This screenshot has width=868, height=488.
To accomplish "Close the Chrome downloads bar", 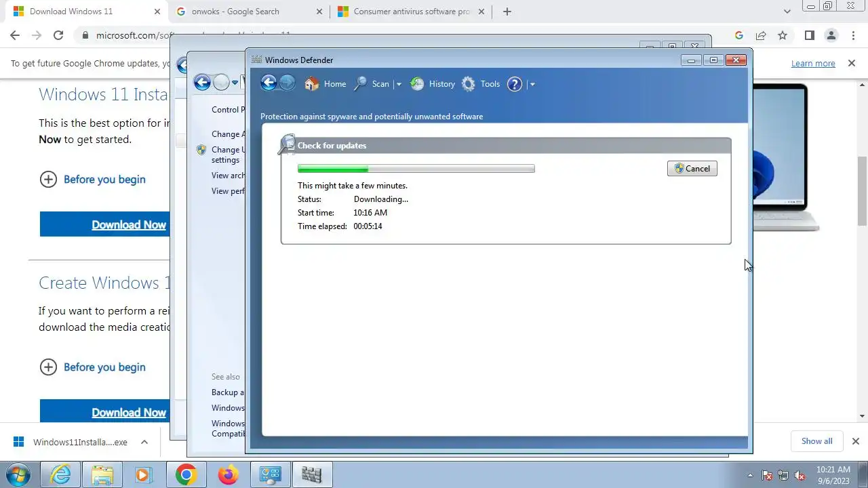I will coord(856,441).
